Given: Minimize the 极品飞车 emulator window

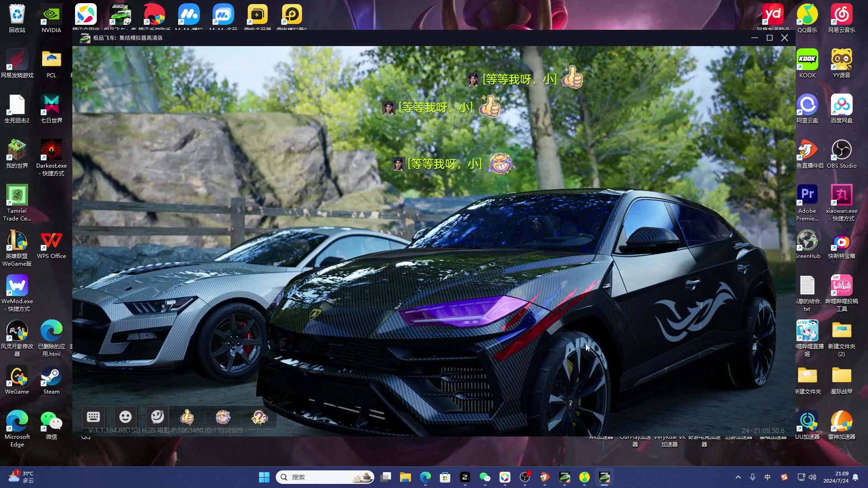Looking at the screenshot, I should coord(755,38).
